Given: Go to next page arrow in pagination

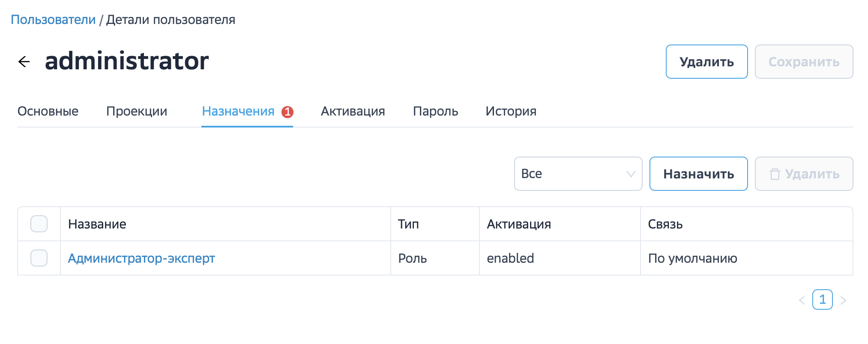Looking at the screenshot, I should click(x=843, y=300).
